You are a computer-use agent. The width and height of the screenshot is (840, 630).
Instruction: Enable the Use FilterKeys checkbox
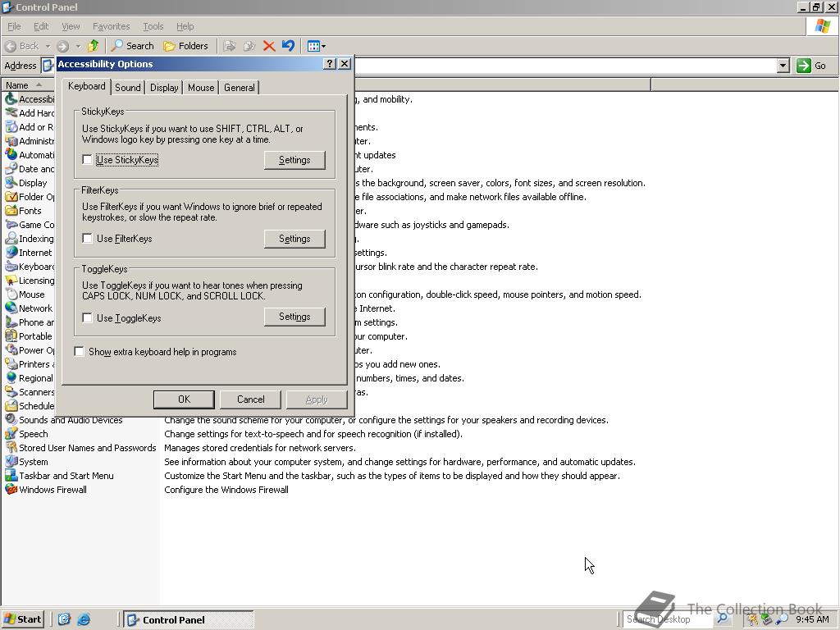click(87, 239)
